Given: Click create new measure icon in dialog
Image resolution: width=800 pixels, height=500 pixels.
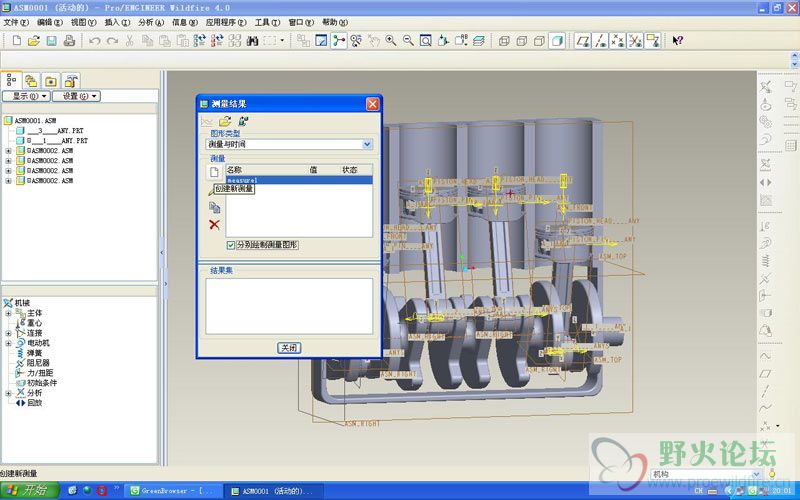Looking at the screenshot, I should (x=214, y=172).
